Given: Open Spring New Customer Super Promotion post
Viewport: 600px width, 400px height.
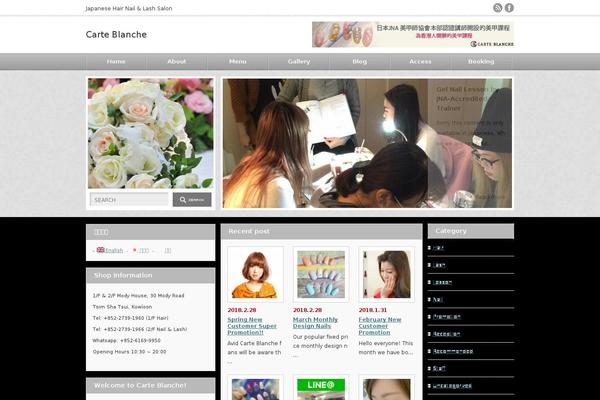Looking at the screenshot, I should tap(252, 326).
